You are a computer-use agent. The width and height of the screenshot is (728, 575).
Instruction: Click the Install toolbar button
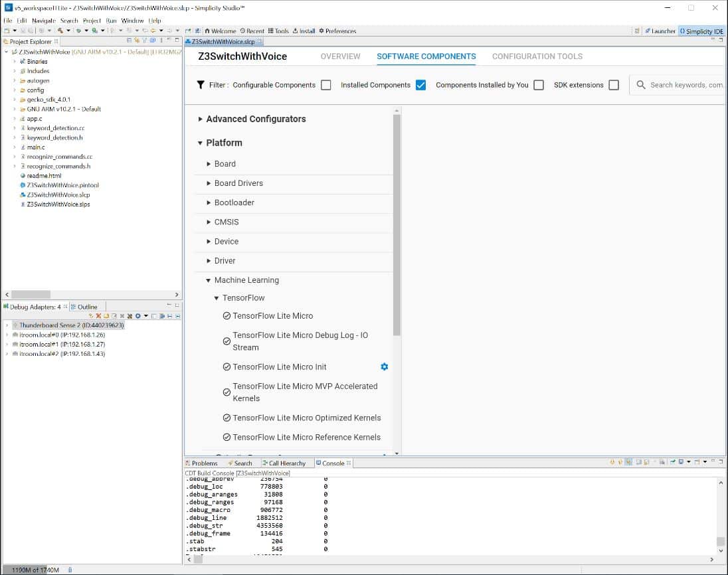[304, 31]
